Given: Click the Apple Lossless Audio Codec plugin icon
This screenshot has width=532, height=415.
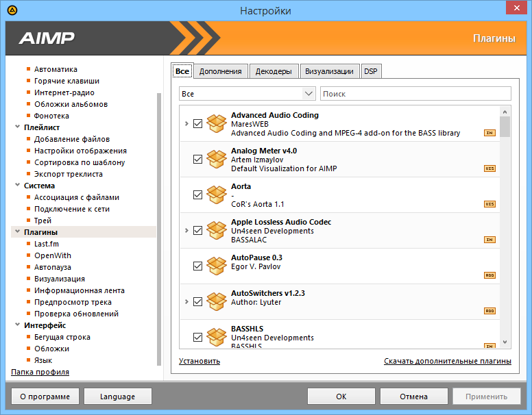Looking at the screenshot, I should [217, 231].
